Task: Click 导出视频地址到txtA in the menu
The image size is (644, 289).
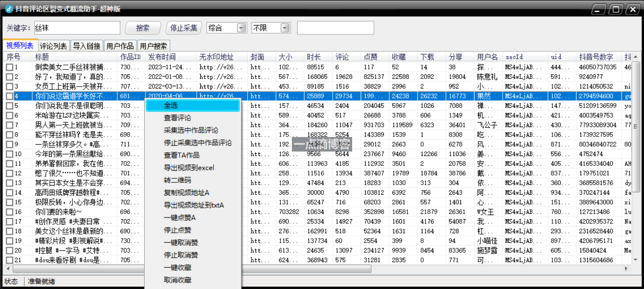Action: click(x=193, y=205)
